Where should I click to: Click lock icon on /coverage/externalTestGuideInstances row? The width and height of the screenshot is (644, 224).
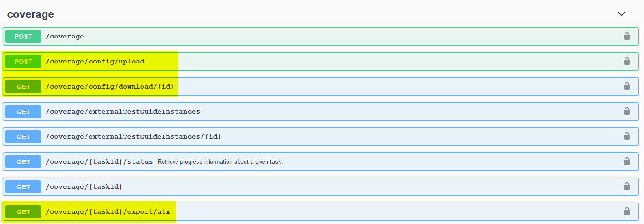pos(627,111)
